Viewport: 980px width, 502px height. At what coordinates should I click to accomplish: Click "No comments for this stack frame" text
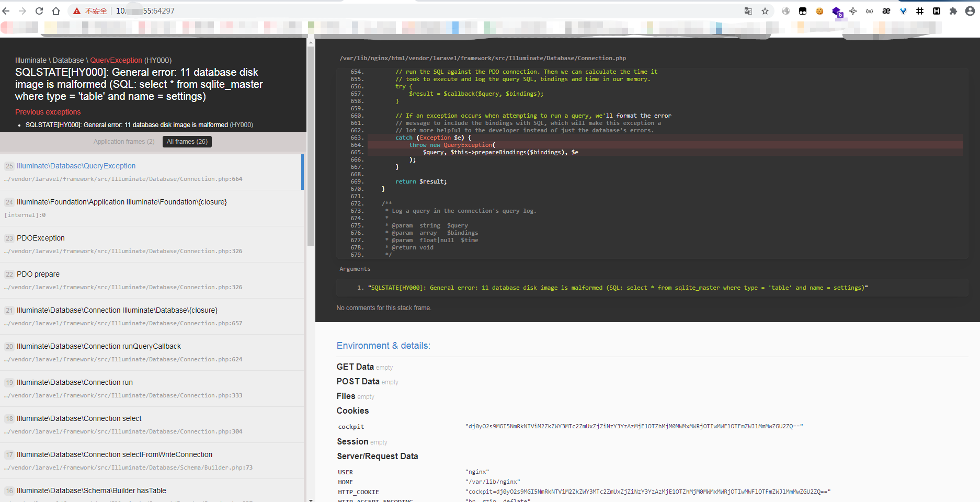point(384,308)
